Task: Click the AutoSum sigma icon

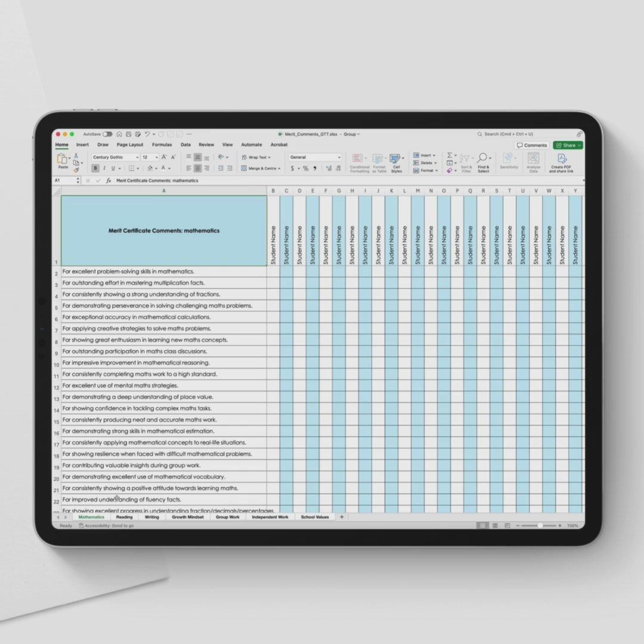Action: click(450, 155)
